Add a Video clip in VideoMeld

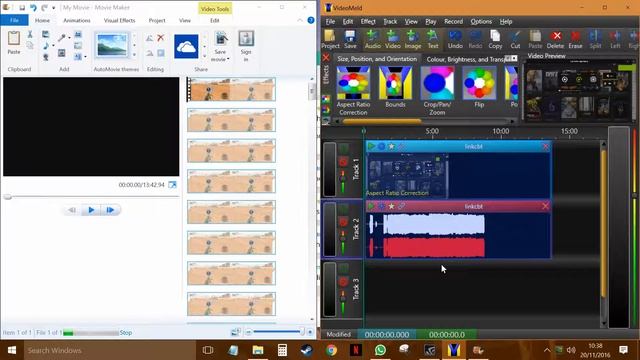[393, 39]
